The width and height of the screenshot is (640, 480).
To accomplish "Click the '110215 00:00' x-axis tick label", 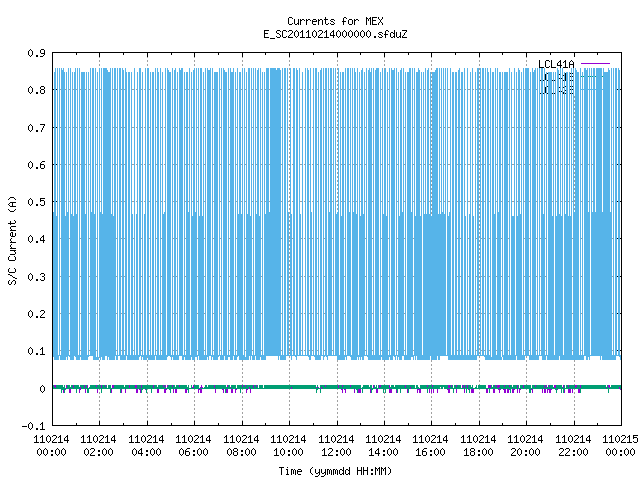I will tap(620, 446).
